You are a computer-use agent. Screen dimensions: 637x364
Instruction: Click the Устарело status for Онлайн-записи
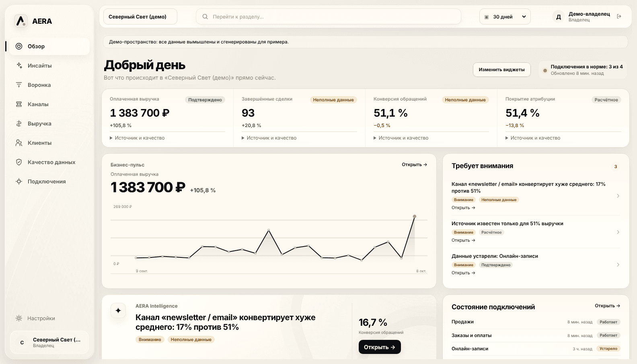point(608,349)
